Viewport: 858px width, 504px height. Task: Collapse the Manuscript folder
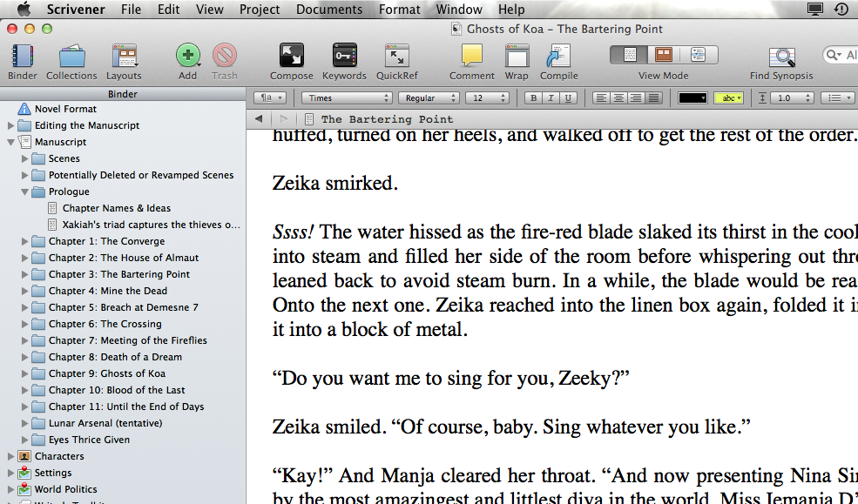tap(10, 142)
